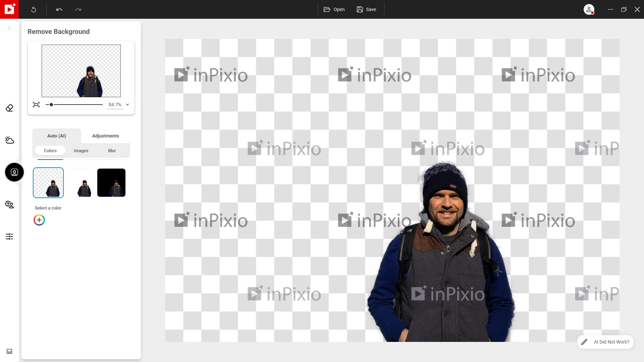The height and width of the screenshot is (362, 644).
Task: Select the layers/adjustments icon in sidebar
Action: [9, 236]
